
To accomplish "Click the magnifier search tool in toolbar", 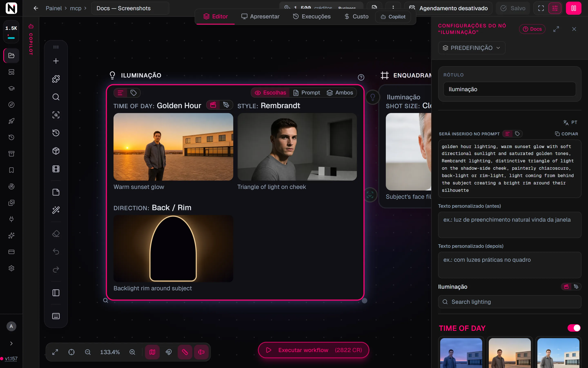I will pos(56,97).
